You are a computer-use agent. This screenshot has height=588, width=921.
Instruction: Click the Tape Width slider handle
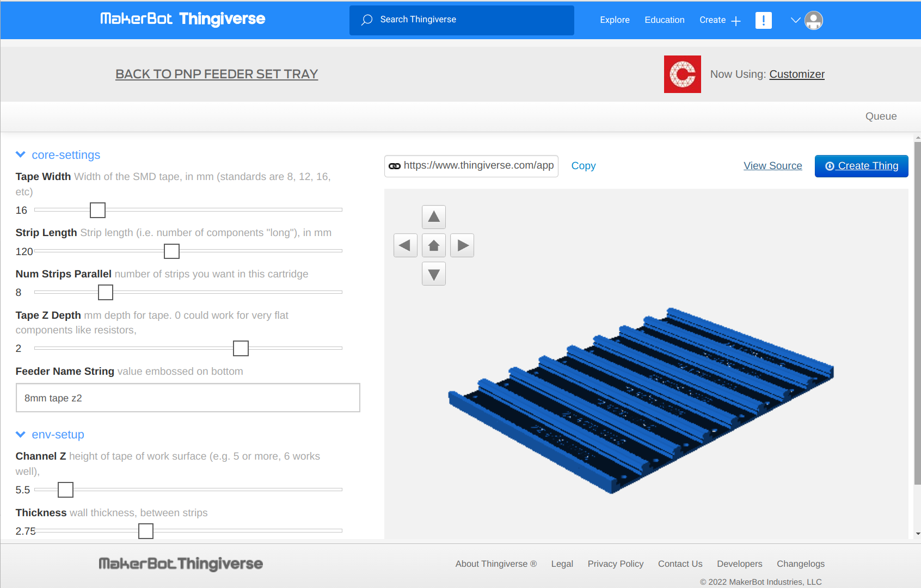pos(97,210)
